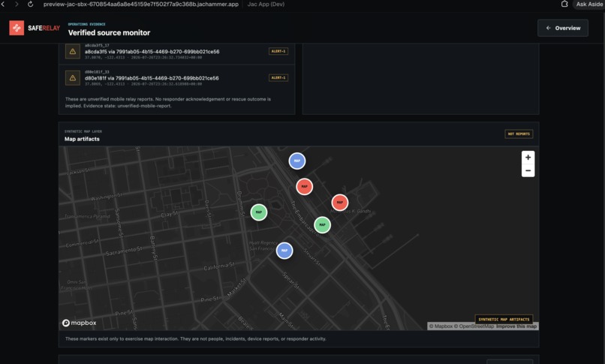Open the © Mapbox attribution link
605x364 pixels.
(x=441, y=326)
